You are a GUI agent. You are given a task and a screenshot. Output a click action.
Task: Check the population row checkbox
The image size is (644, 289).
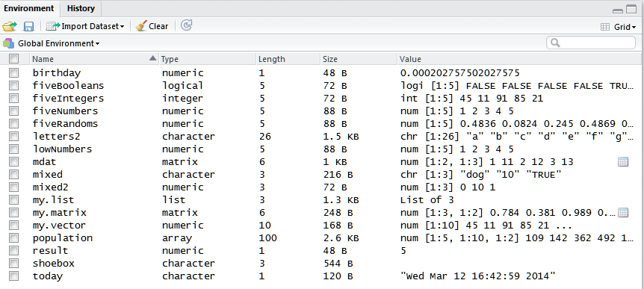pos(13,238)
